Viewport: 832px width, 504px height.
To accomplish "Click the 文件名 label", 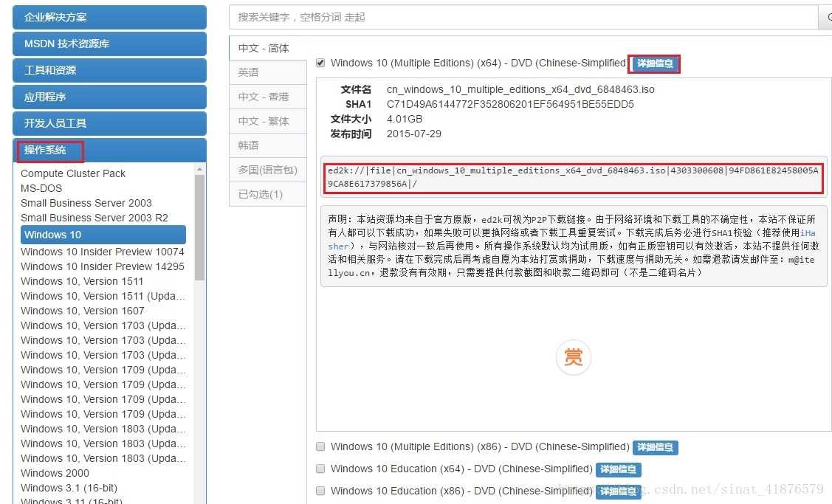I will pos(356,90).
